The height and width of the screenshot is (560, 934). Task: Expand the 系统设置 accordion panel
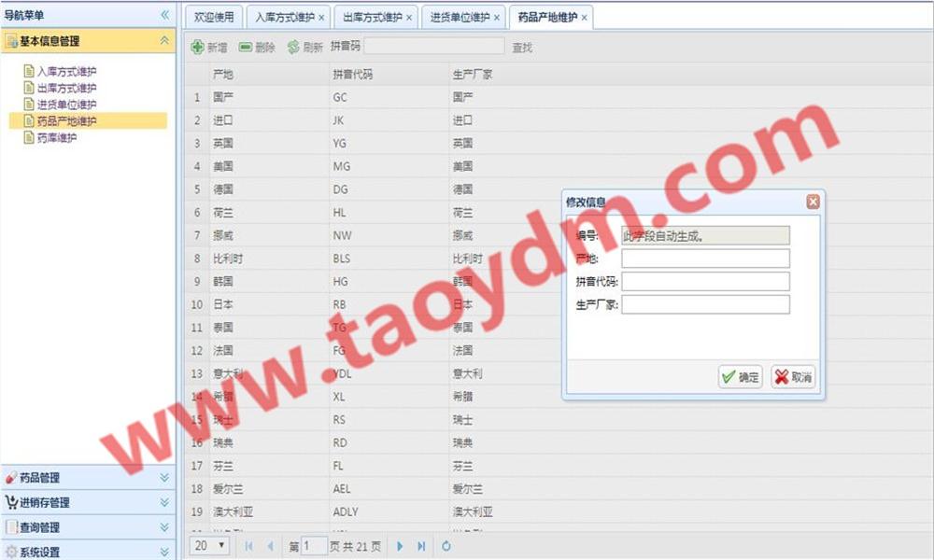coord(164,552)
